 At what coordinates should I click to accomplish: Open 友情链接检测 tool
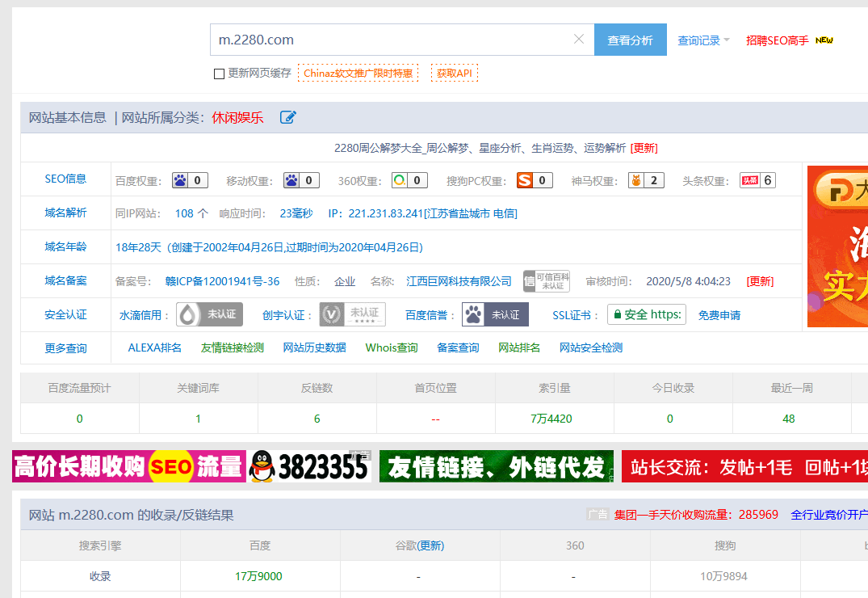pyautogui.click(x=232, y=347)
